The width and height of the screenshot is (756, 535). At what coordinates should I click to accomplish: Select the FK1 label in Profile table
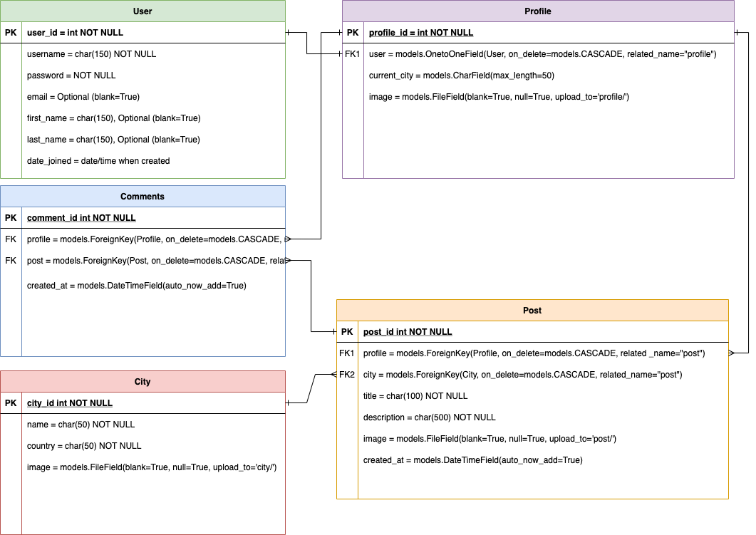pyautogui.click(x=353, y=54)
